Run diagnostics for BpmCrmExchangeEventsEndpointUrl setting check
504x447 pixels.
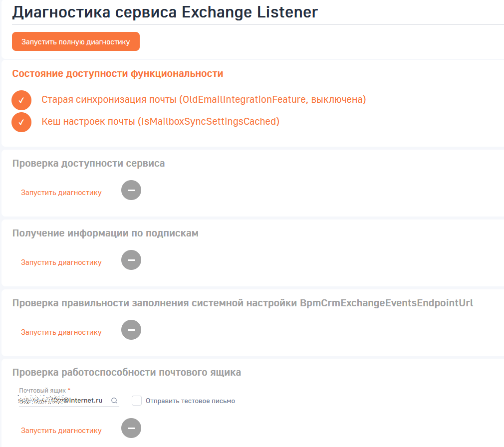click(x=60, y=331)
